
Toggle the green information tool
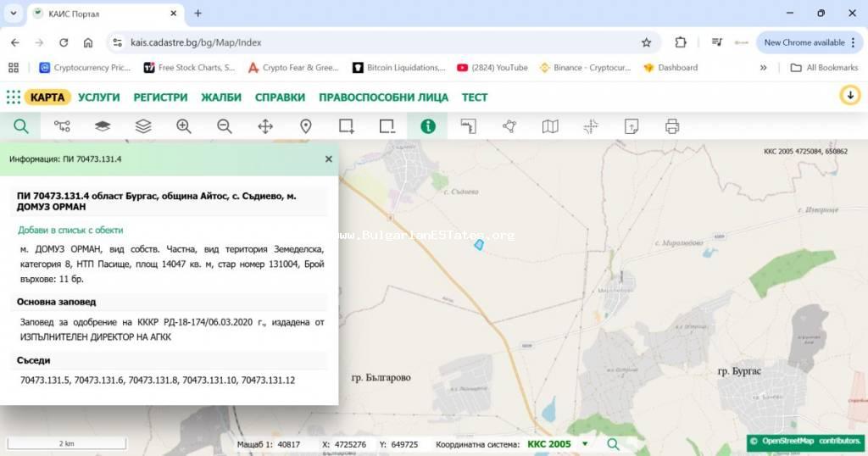[428, 126]
